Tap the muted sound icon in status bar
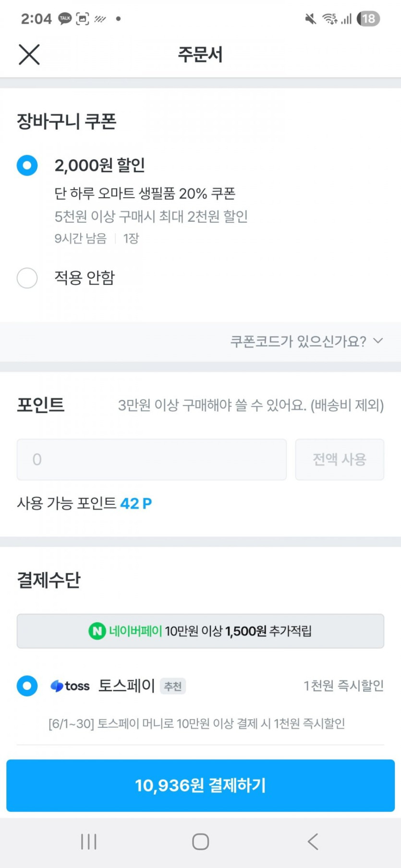This screenshot has height=868, width=401. pyautogui.click(x=311, y=19)
